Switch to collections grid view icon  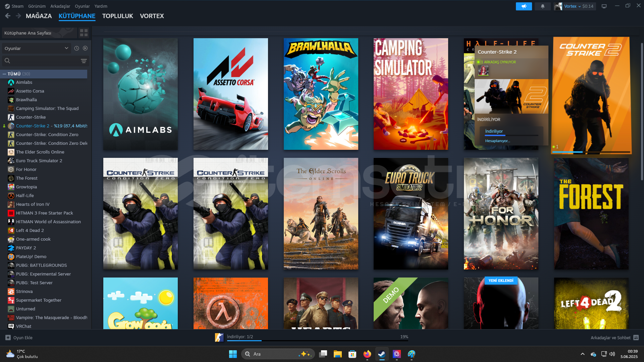coord(84,33)
